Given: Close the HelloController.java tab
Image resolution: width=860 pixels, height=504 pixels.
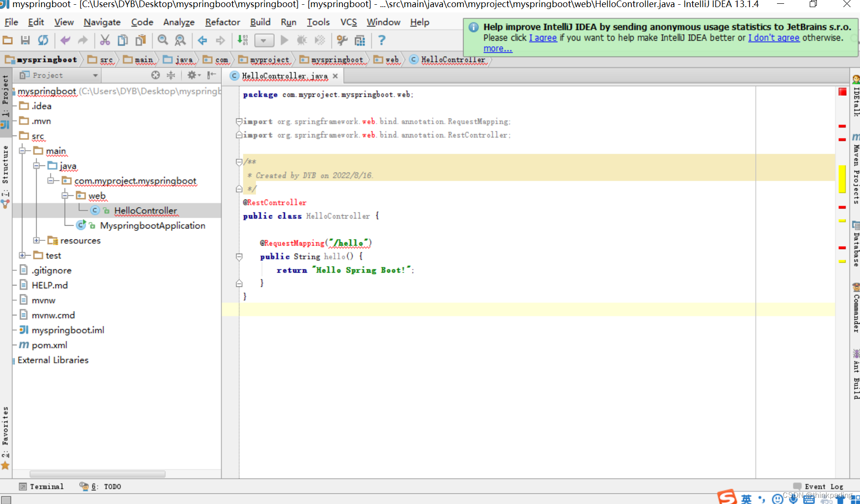Looking at the screenshot, I should click(335, 76).
